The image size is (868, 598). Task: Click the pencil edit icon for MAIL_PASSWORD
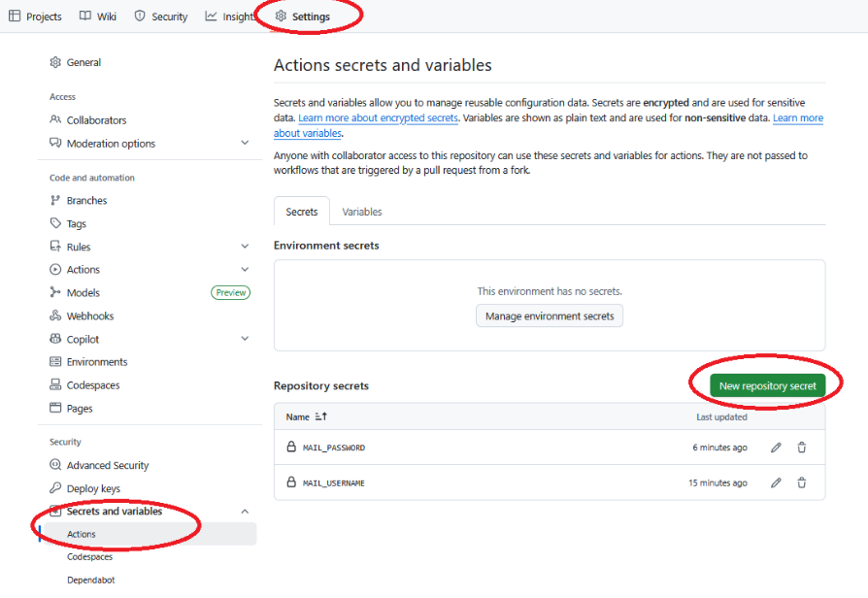click(x=776, y=448)
